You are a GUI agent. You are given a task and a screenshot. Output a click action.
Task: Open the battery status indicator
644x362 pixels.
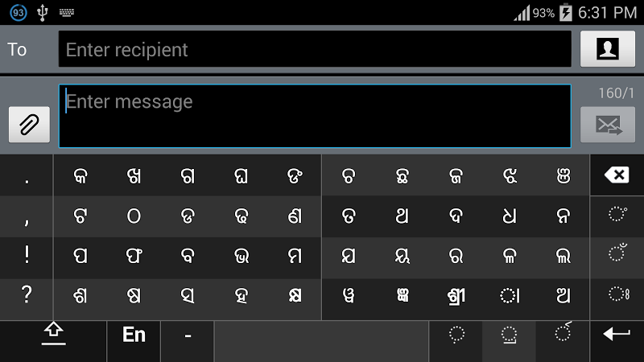[x=565, y=12]
